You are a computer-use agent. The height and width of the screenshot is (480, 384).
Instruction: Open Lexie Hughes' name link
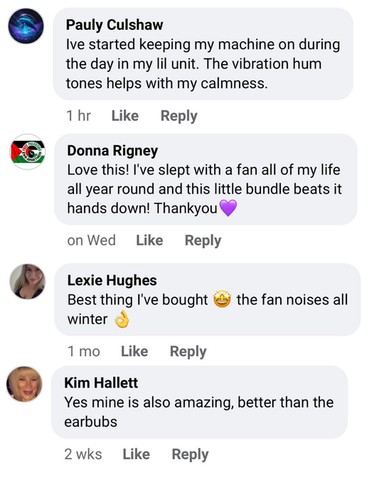coord(112,280)
